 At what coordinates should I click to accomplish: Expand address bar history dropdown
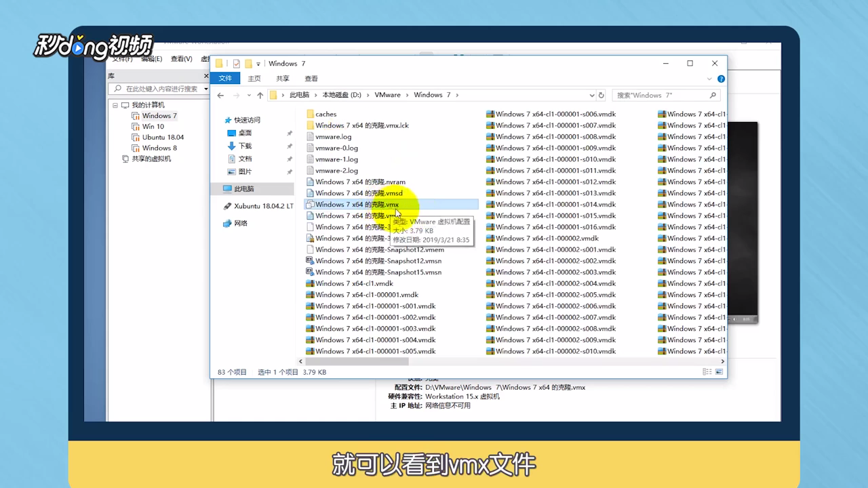coord(592,96)
